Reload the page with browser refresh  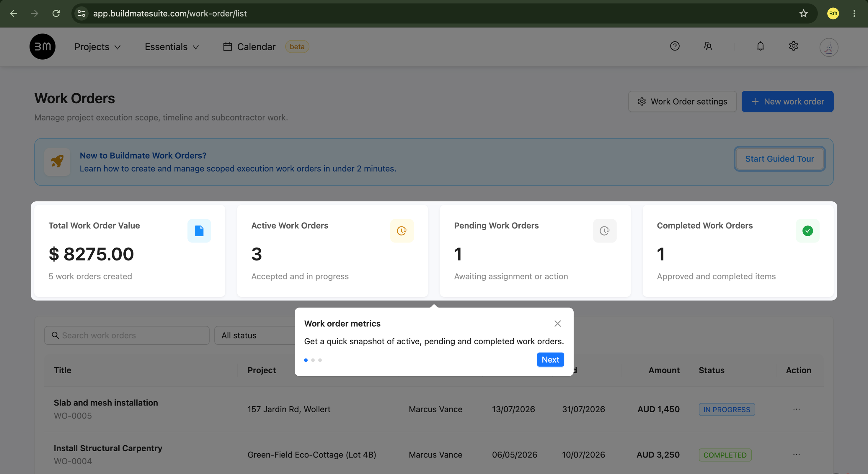click(x=56, y=14)
